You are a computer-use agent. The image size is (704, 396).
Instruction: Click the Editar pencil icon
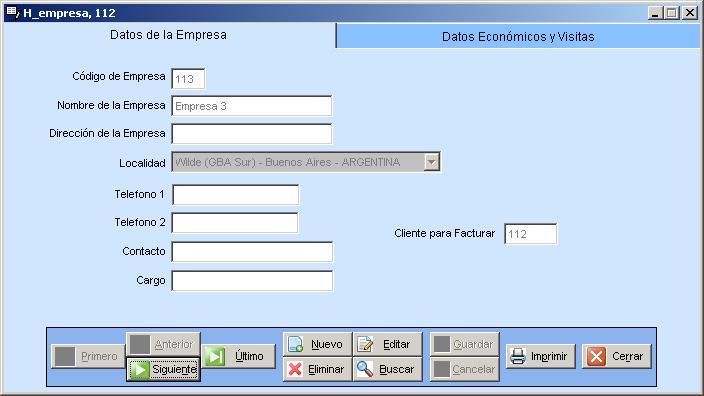point(365,344)
